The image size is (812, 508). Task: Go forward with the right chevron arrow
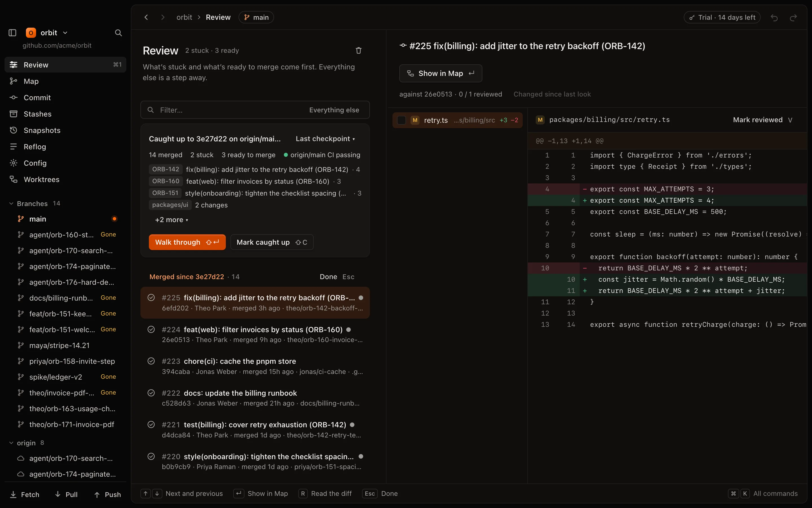click(x=163, y=17)
